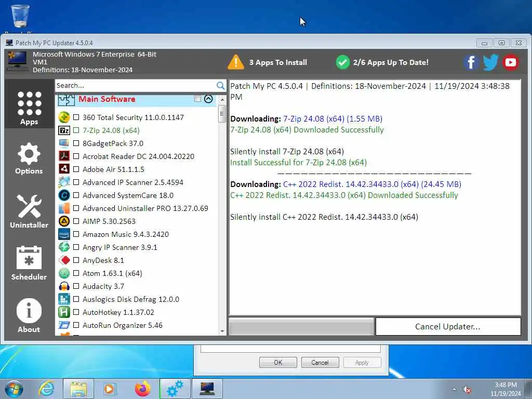Click the 8GadgetPack app icon
The image size is (532, 399).
pos(64,143)
